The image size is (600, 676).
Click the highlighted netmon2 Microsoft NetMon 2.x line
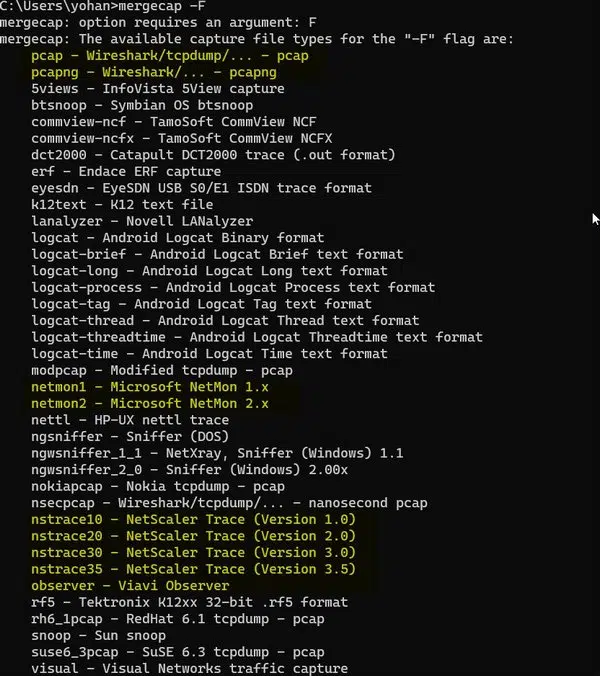pos(150,403)
